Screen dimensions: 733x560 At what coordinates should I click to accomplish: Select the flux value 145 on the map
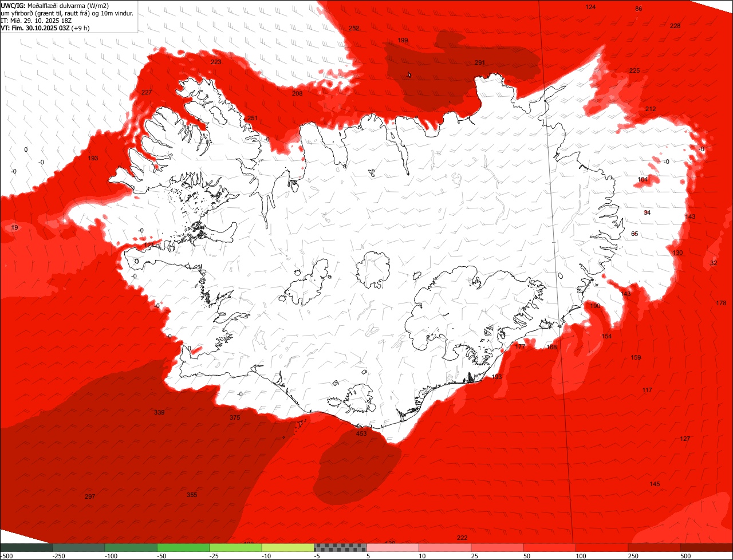pyautogui.click(x=655, y=484)
